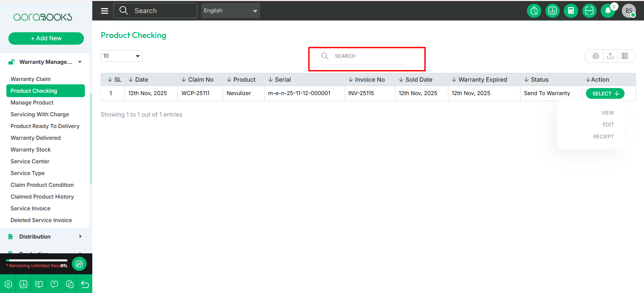Viewport: 644px width, 293px height.
Task: Open the stopwatch timer icon
Action: click(x=534, y=11)
